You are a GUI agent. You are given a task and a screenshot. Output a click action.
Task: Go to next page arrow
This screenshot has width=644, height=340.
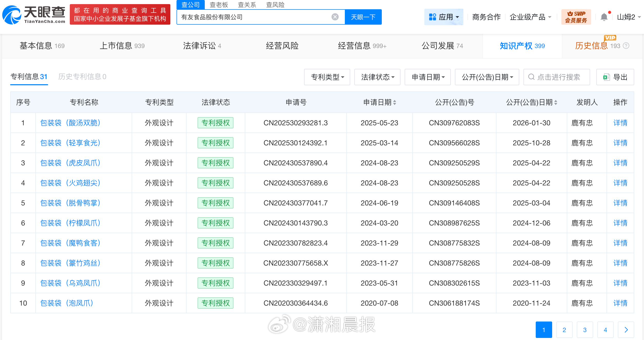626,330
